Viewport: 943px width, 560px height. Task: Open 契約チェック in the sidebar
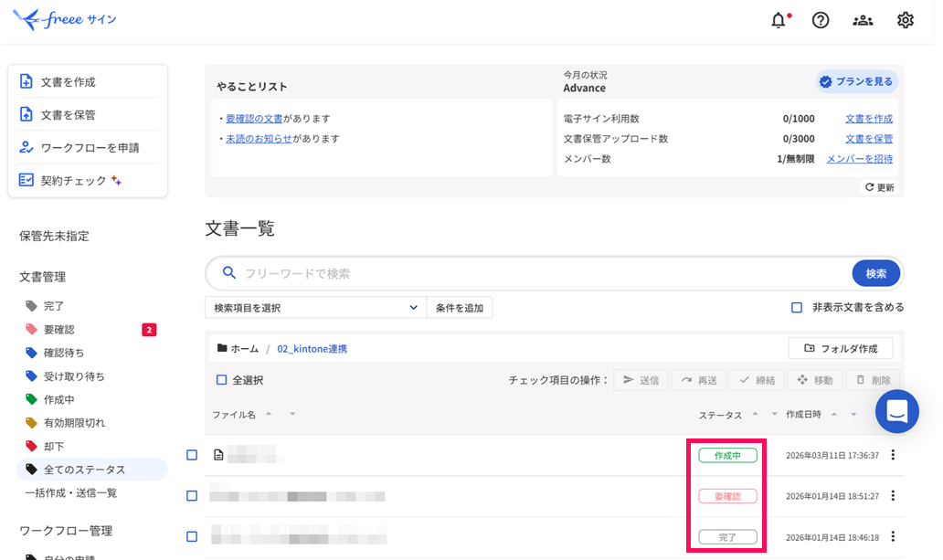coord(88,180)
